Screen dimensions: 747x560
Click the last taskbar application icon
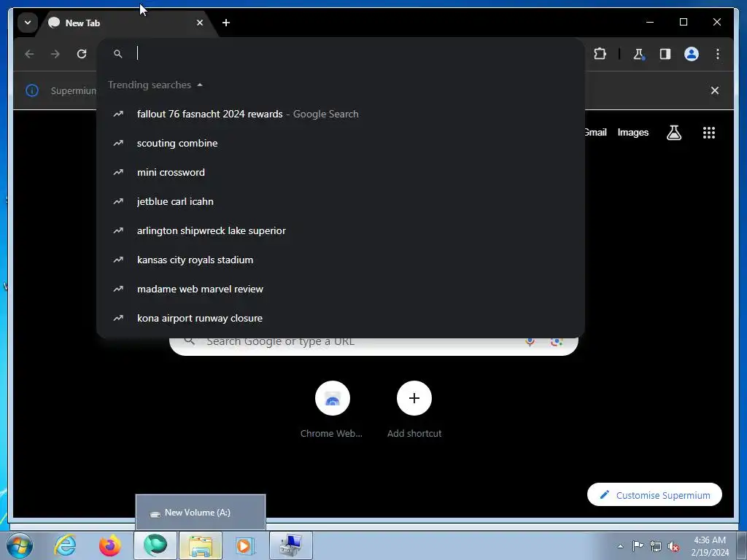(x=291, y=545)
